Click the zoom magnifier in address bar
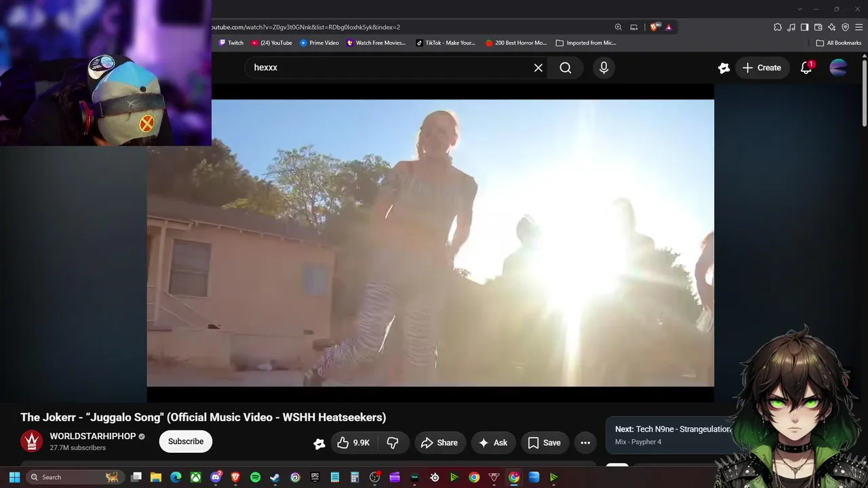This screenshot has height=488, width=868. (618, 27)
